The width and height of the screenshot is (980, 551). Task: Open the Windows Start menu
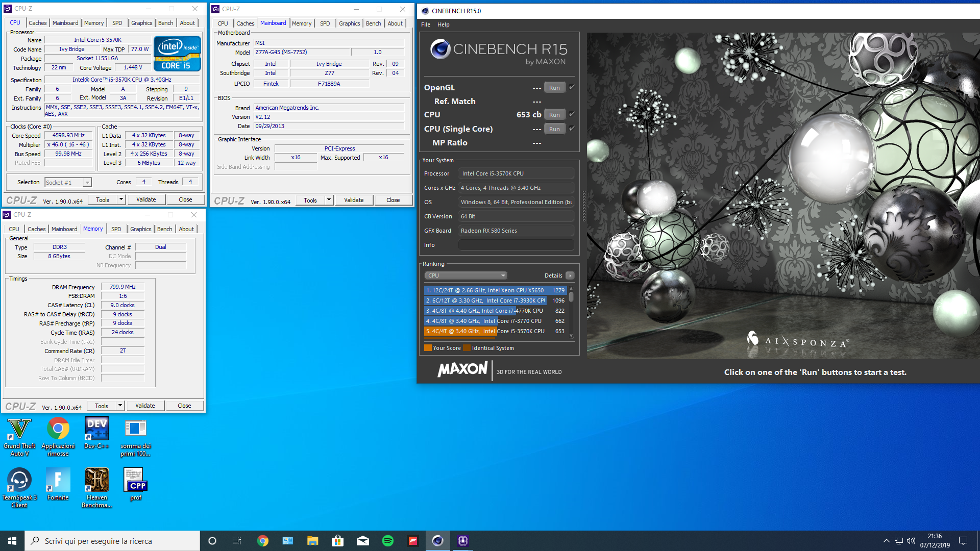[x=12, y=541]
